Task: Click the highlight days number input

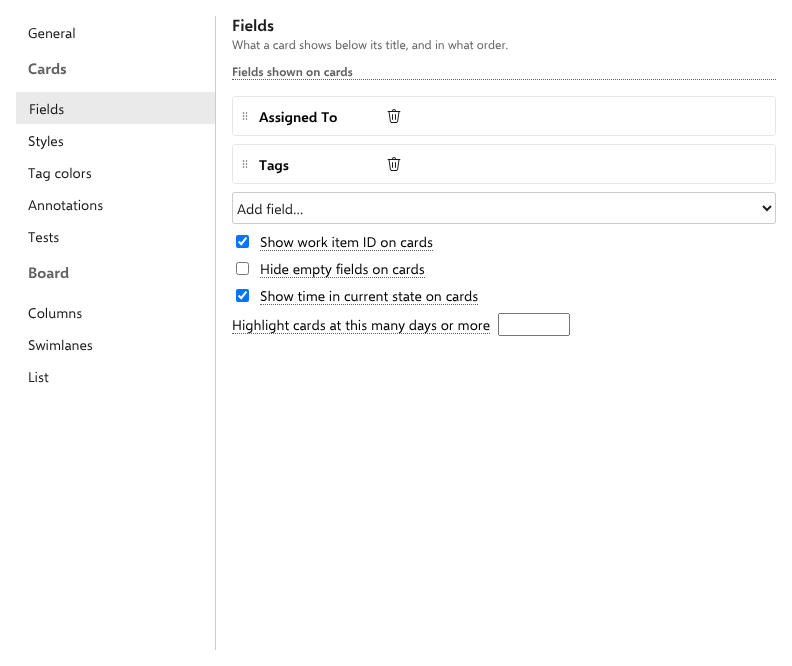Action: [534, 325]
